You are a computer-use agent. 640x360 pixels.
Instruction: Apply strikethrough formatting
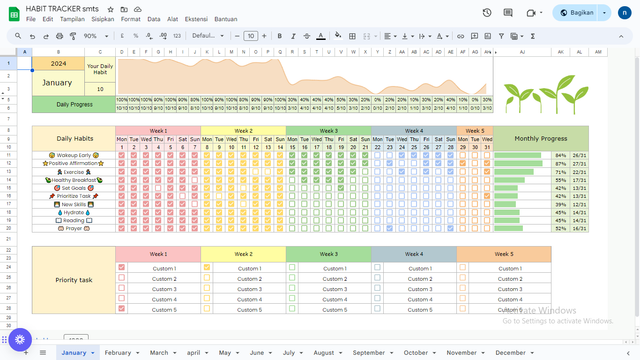point(307,36)
